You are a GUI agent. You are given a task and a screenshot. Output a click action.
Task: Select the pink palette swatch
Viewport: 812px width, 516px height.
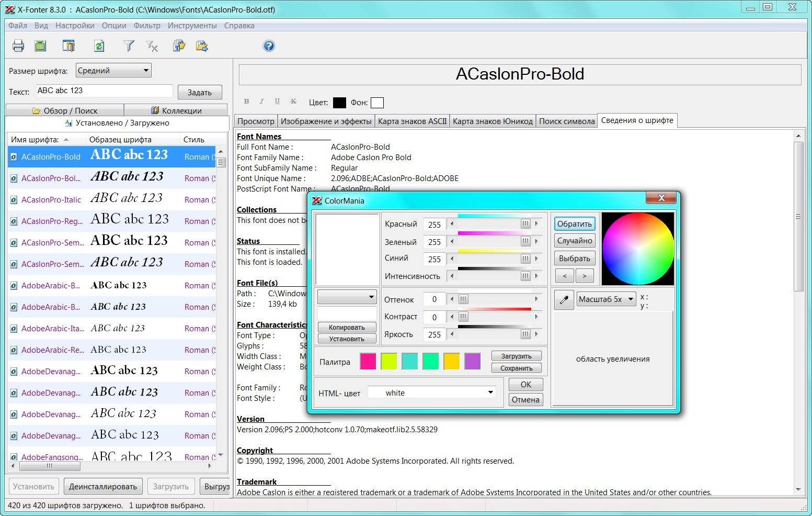click(368, 362)
